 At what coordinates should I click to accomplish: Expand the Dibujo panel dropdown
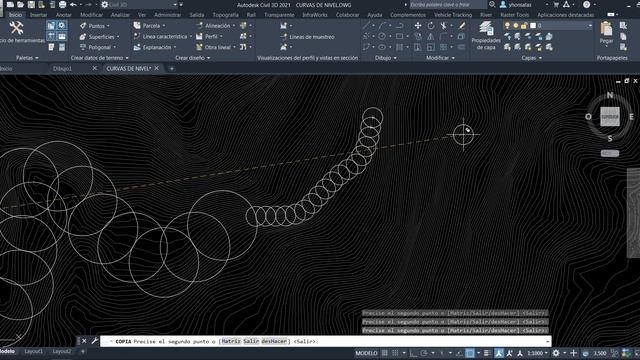pos(386,58)
